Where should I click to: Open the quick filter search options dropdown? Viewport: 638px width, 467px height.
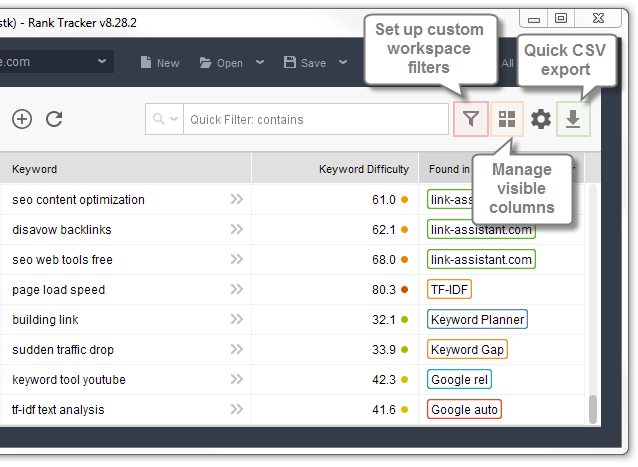click(164, 119)
